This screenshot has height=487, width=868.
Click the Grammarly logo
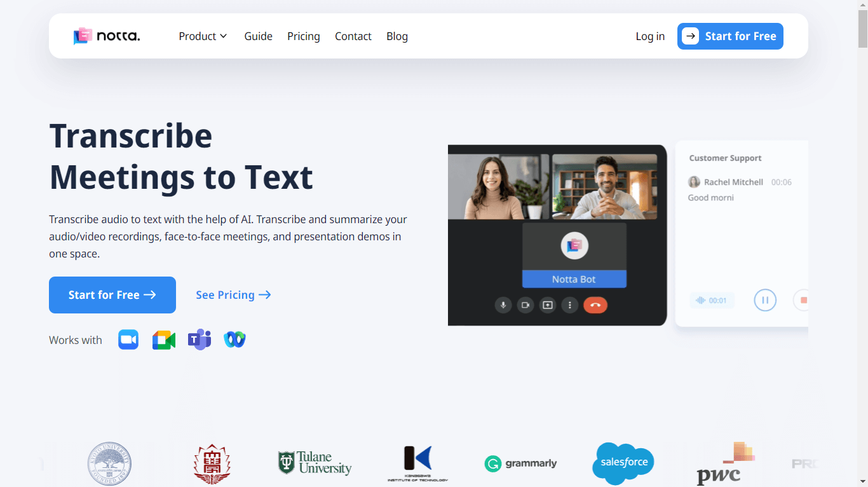coord(520,463)
